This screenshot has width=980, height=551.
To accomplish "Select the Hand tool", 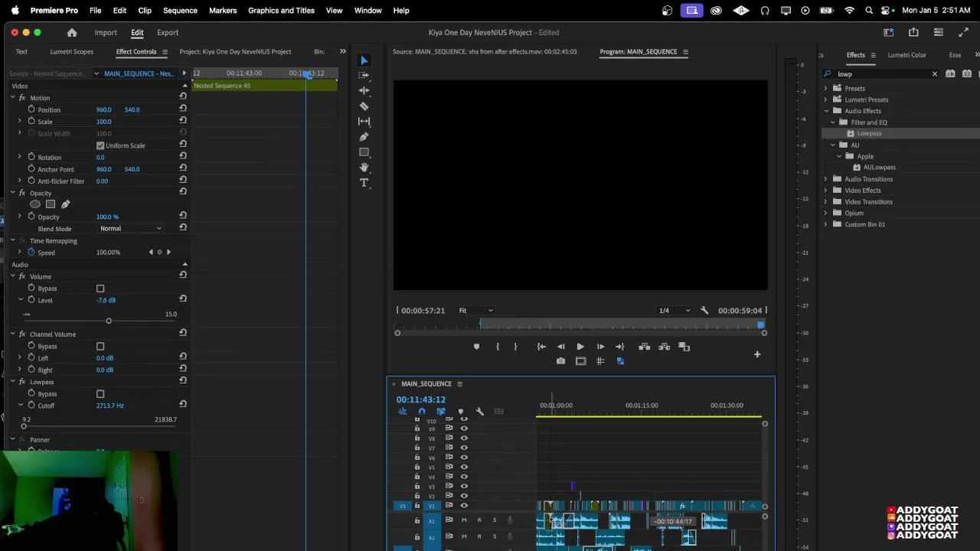I will pos(364,167).
